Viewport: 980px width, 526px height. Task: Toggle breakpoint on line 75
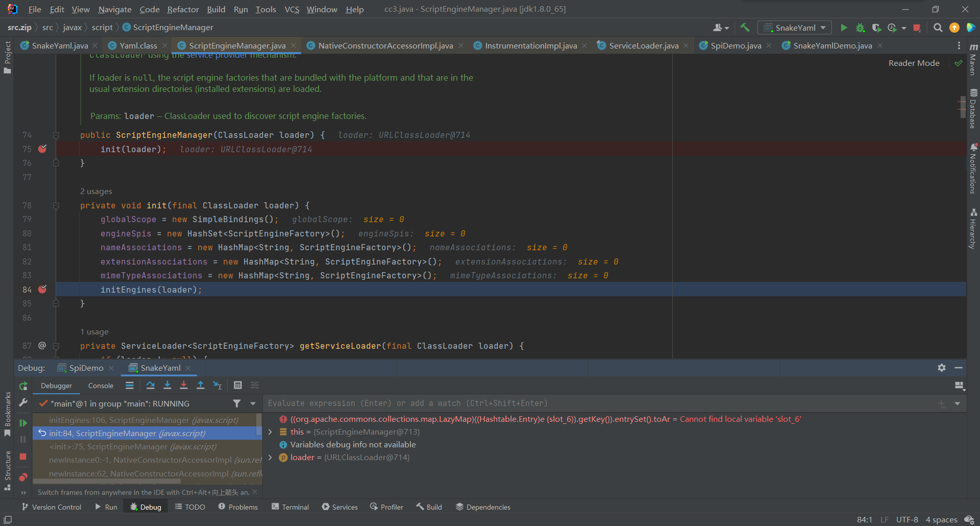[43, 149]
